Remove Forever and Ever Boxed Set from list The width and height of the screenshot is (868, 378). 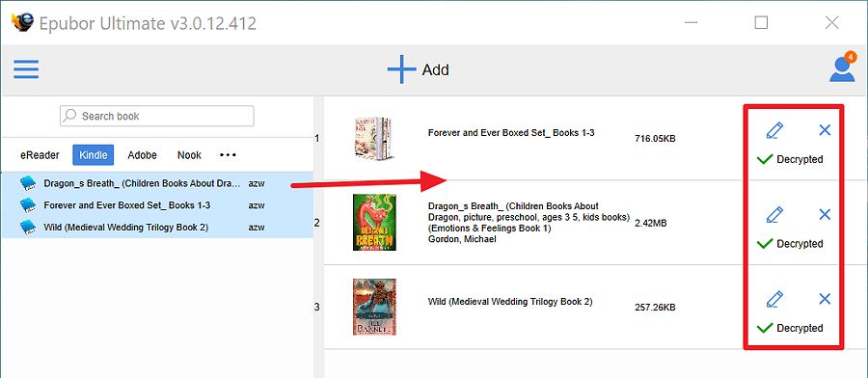[x=825, y=130]
